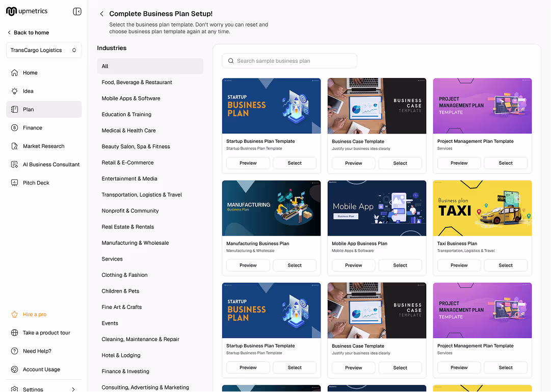Click the Hire a pro link

(x=35, y=315)
